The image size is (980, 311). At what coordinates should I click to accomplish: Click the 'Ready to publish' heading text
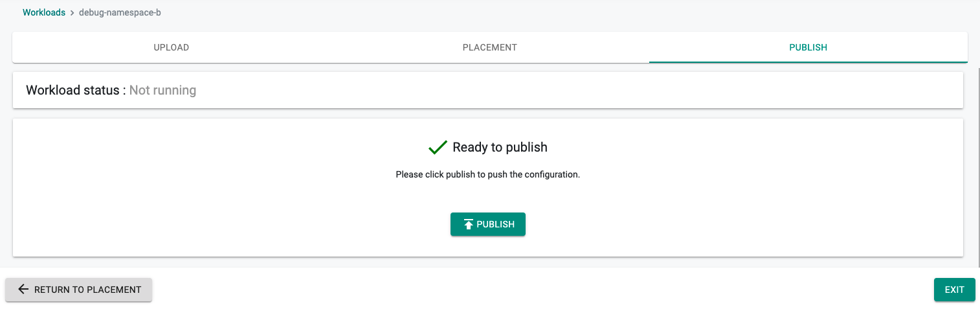tap(500, 147)
